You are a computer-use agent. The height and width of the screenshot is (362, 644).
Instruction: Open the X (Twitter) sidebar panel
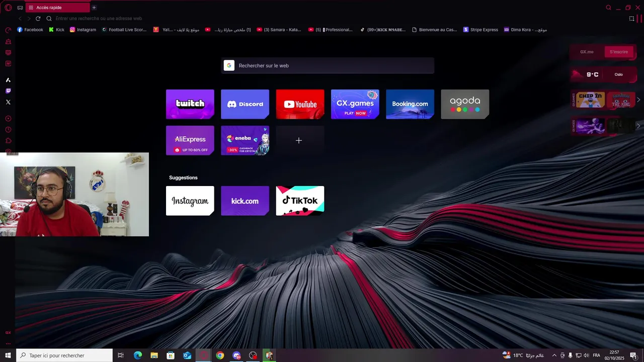[8, 102]
